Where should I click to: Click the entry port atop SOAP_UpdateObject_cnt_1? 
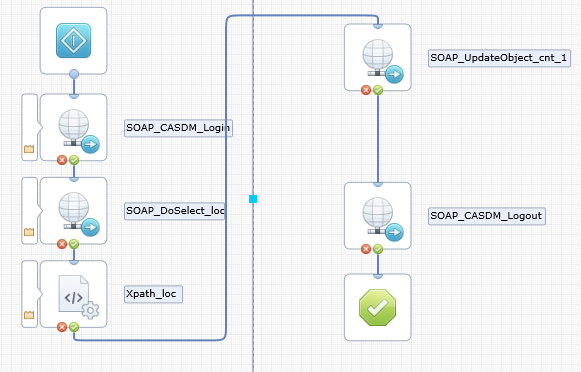click(x=378, y=26)
